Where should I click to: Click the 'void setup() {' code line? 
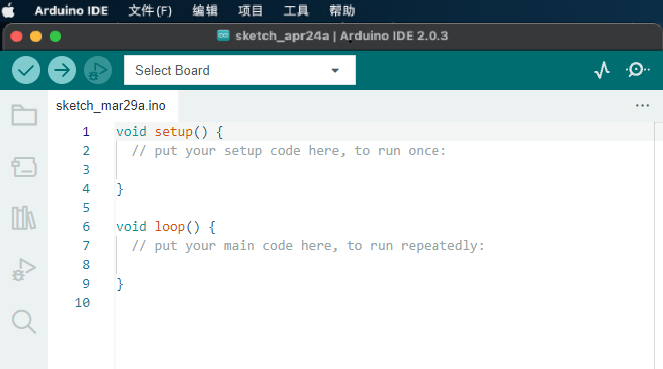[x=170, y=132]
